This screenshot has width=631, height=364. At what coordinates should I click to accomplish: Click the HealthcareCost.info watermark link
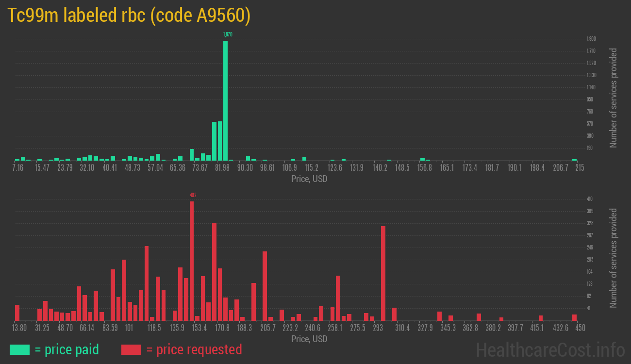tap(550, 349)
